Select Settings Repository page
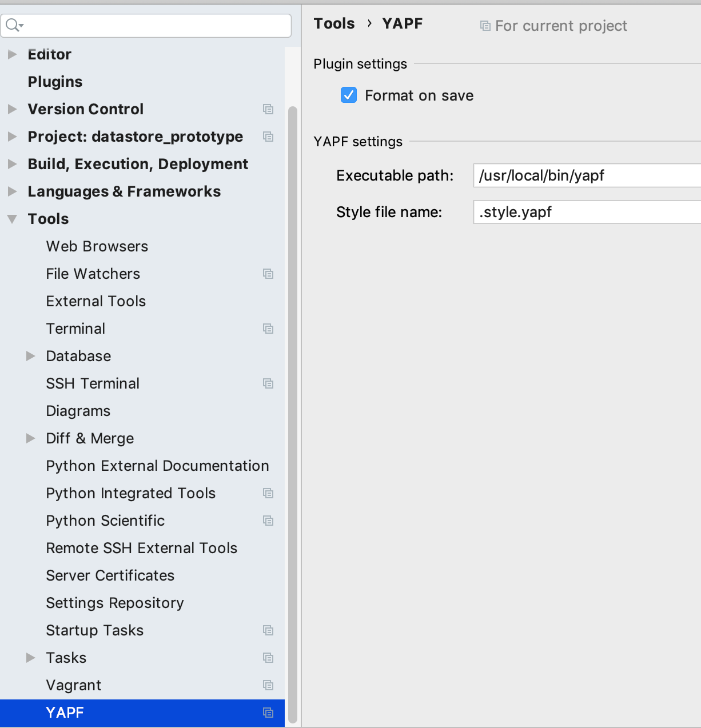Screen dimensions: 701x728 tap(115, 603)
